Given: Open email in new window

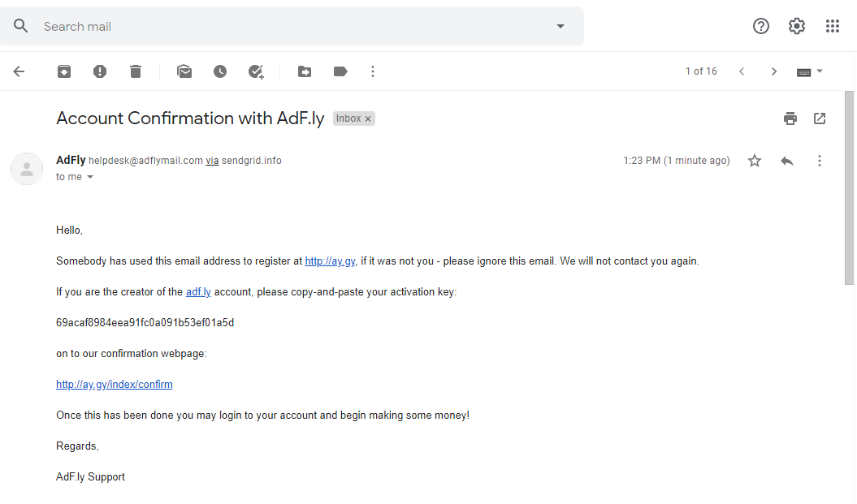Looking at the screenshot, I should [x=820, y=118].
